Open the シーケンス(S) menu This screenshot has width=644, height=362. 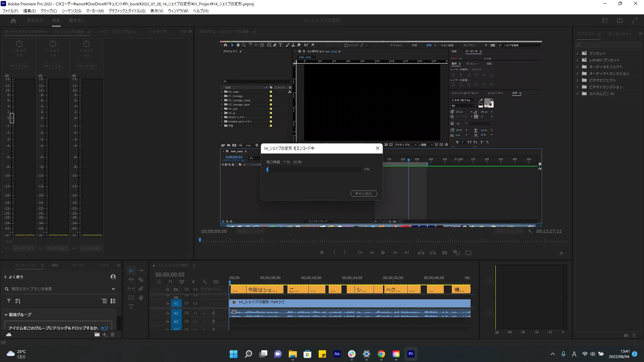[x=71, y=11]
